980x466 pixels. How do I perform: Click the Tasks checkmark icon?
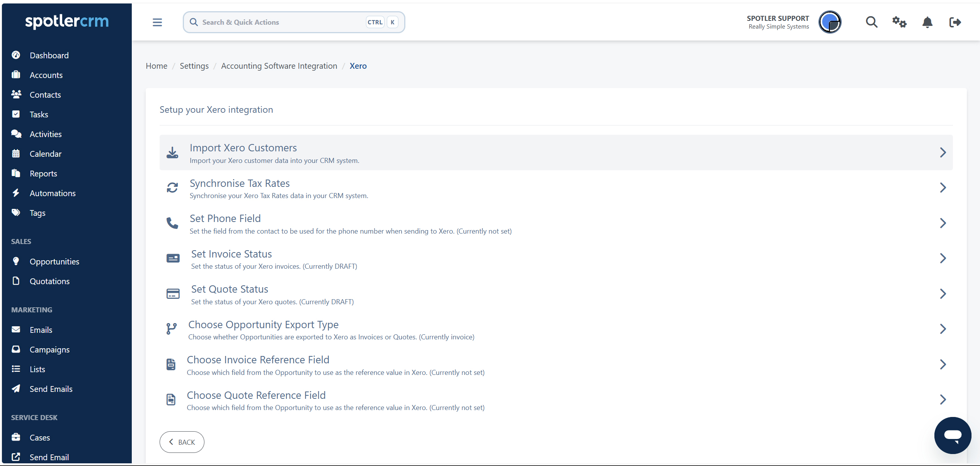click(x=16, y=114)
